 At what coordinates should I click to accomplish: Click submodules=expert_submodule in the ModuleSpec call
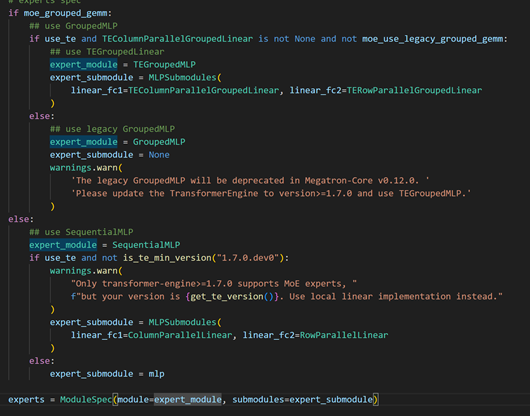click(x=303, y=400)
